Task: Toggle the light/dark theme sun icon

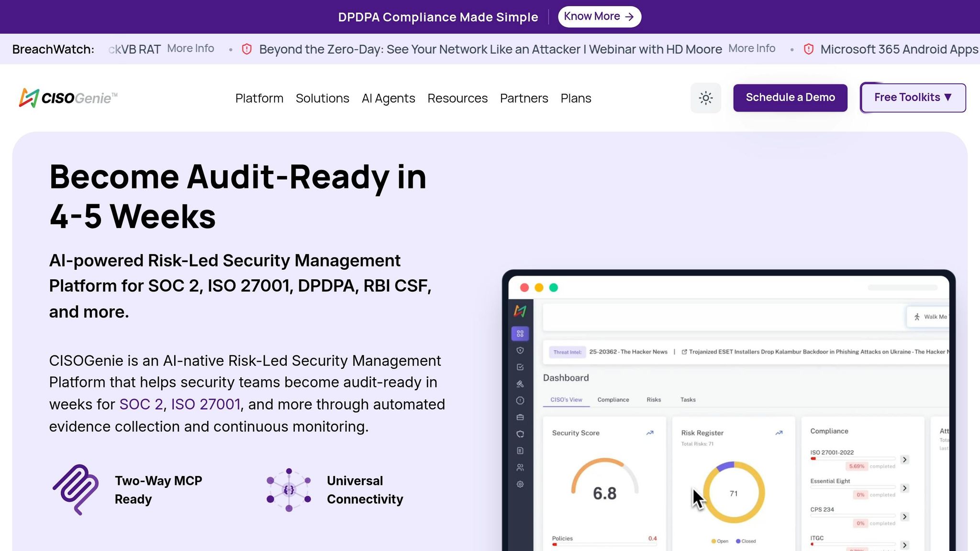Action: click(705, 98)
